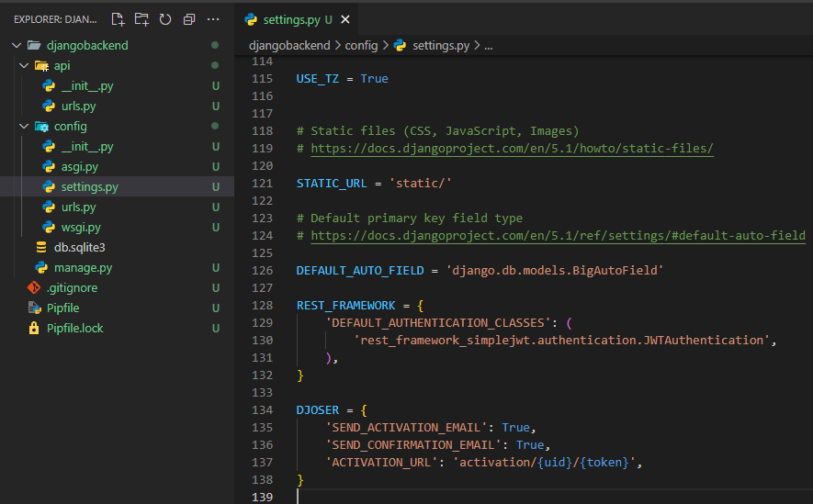
Task: Open the .gitignore file
Action: (72, 288)
